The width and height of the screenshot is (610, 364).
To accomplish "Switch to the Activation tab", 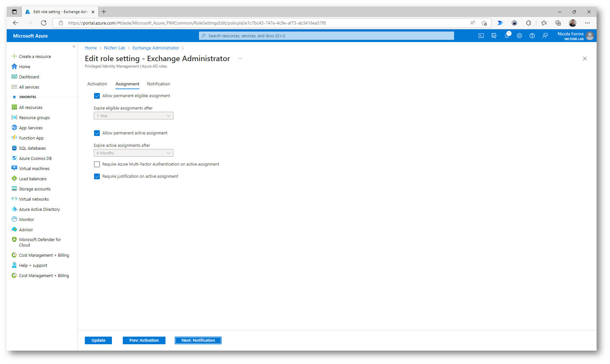I will [97, 84].
